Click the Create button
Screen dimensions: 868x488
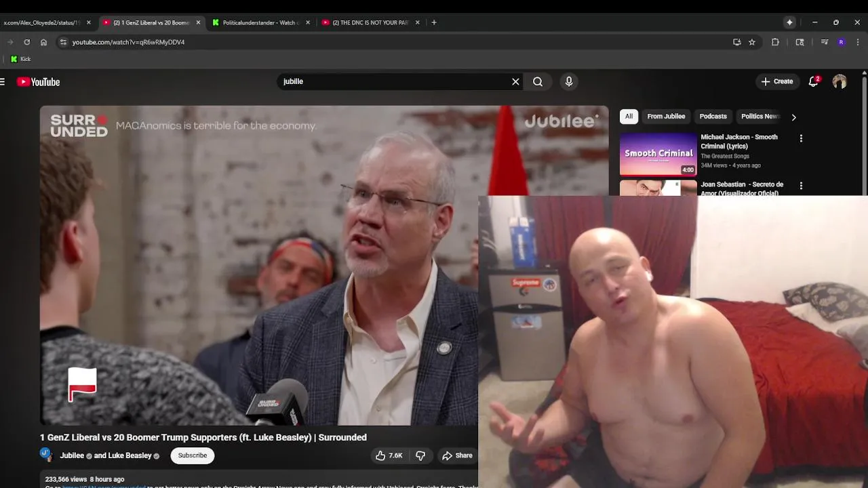click(x=777, y=81)
